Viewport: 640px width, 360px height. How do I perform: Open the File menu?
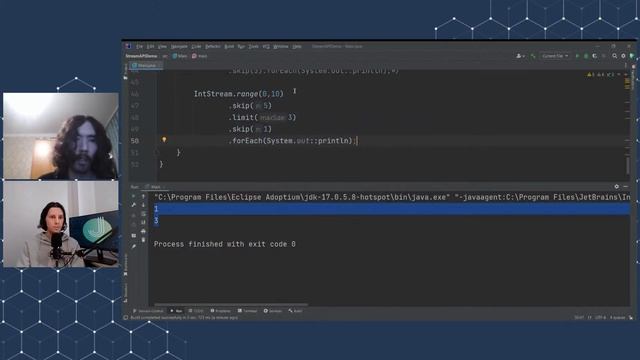click(x=140, y=47)
